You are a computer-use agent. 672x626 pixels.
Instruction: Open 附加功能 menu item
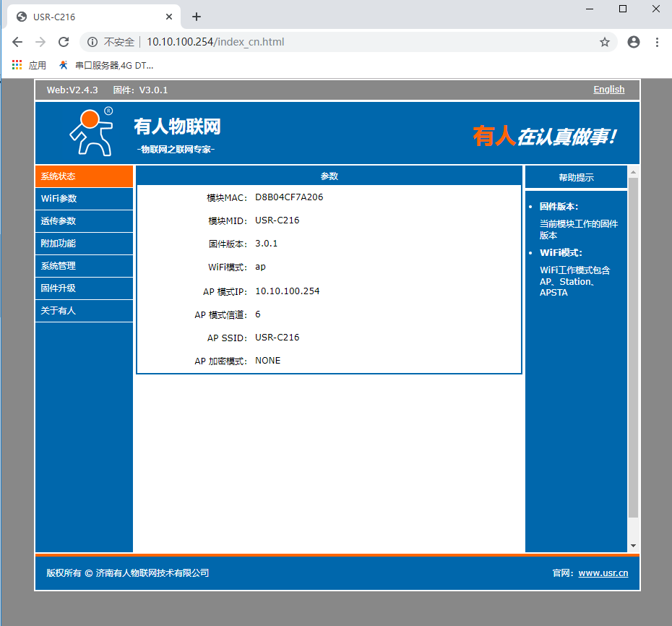[x=84, y=244]
